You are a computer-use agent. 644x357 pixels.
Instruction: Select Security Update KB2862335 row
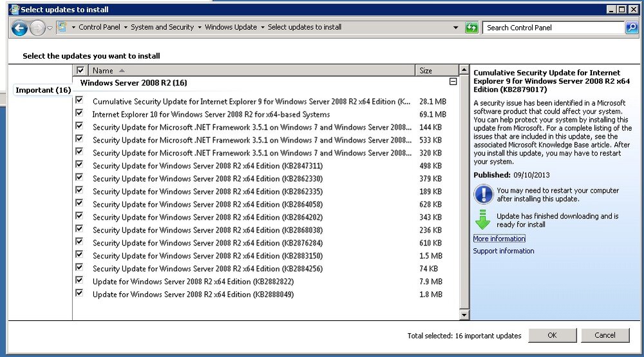pyautogui.click(x=266, y=191)
